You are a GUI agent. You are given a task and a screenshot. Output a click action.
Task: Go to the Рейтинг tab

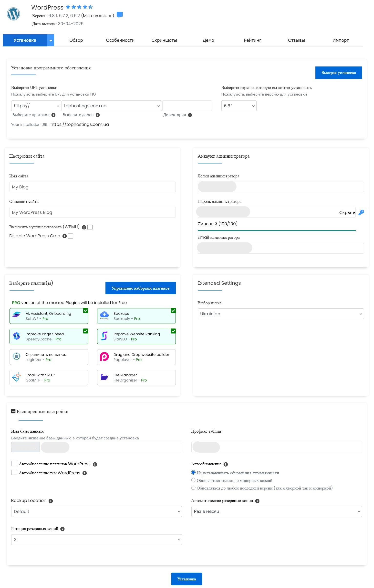(x=252, y=40)
